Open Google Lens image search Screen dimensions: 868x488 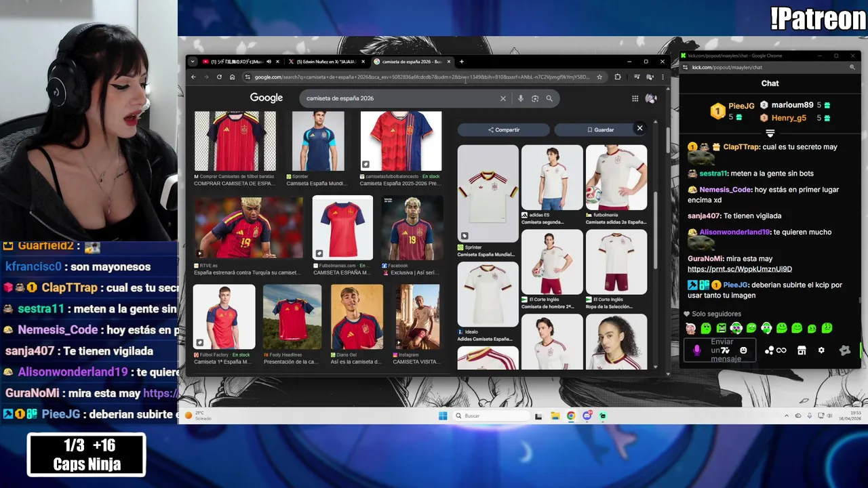pyautogui.click(x=535, y=98)
